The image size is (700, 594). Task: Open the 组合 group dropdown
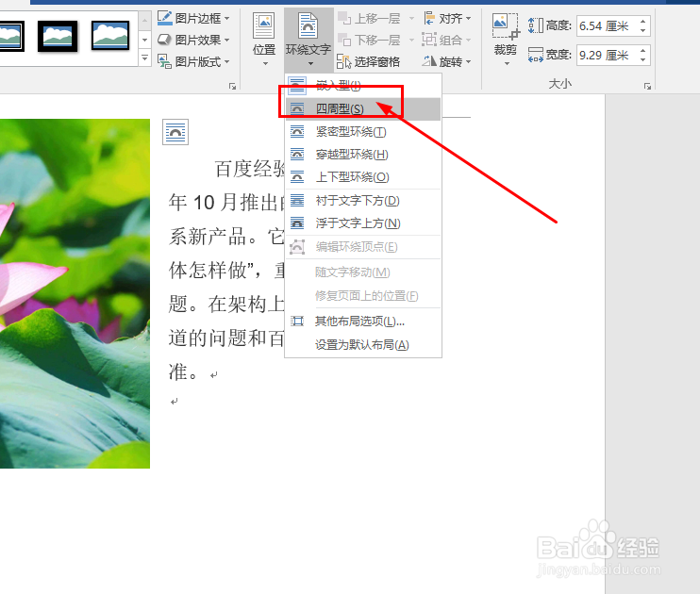[447, 40]
